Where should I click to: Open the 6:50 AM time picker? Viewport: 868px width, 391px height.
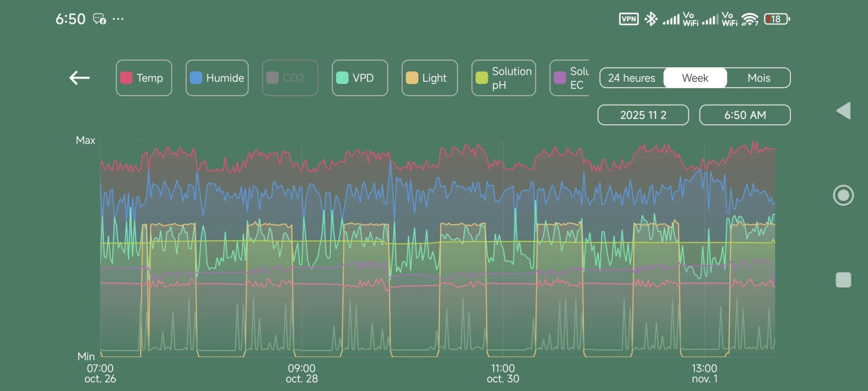point(745,115)
